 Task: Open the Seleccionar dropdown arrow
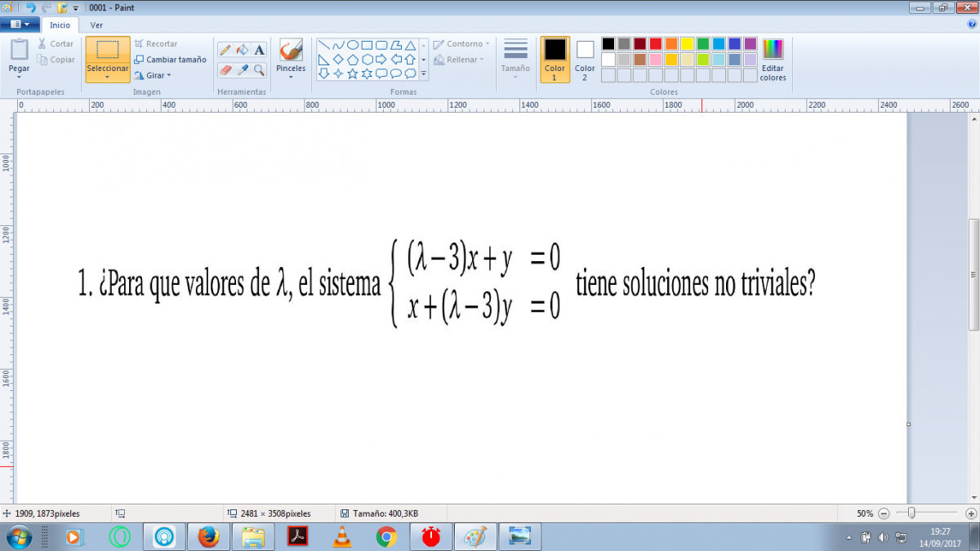point(108,77)
